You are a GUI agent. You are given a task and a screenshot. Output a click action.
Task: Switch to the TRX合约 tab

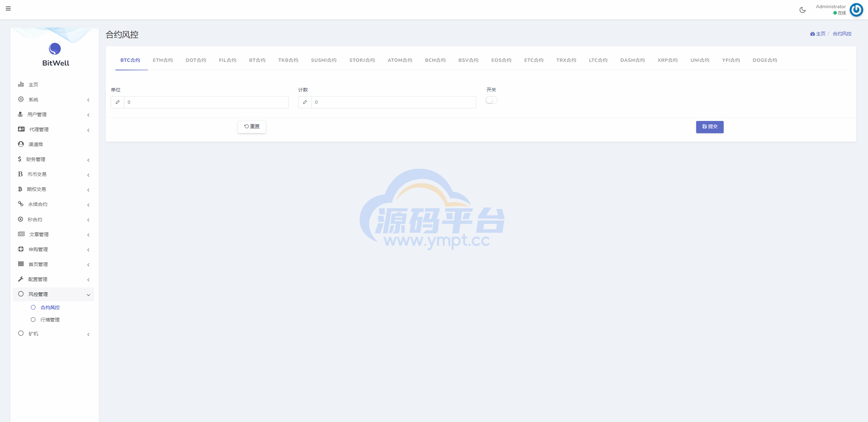(566, 60)
